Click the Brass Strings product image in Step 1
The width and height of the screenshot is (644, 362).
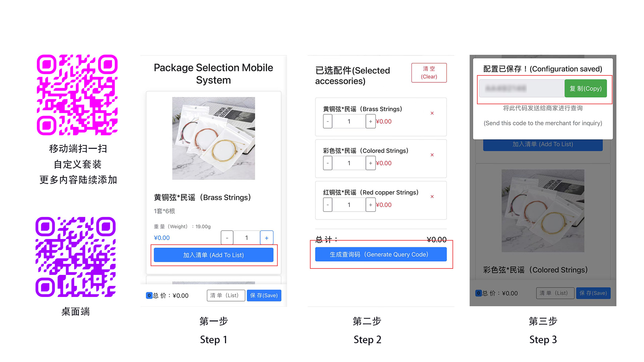[x=214, y=138]
